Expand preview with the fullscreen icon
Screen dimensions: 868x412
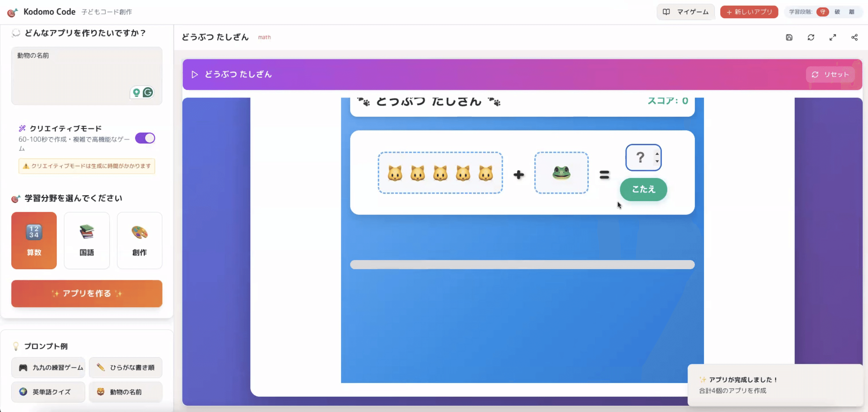click(x=832, y=38)
